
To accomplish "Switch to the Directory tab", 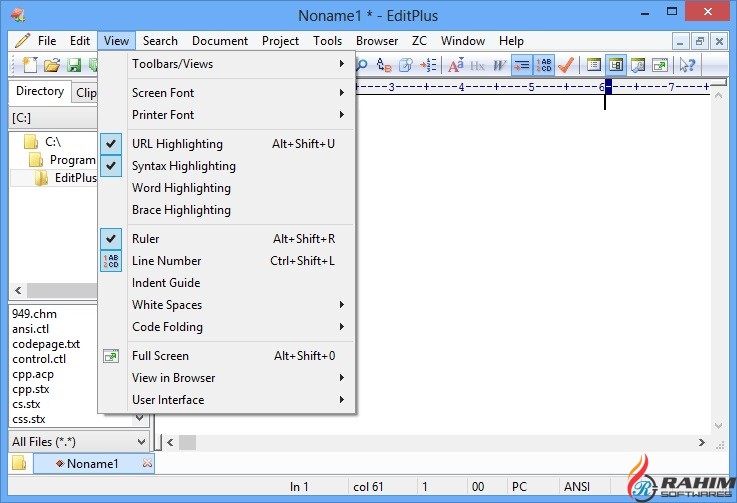I will (x=40, y=91).
